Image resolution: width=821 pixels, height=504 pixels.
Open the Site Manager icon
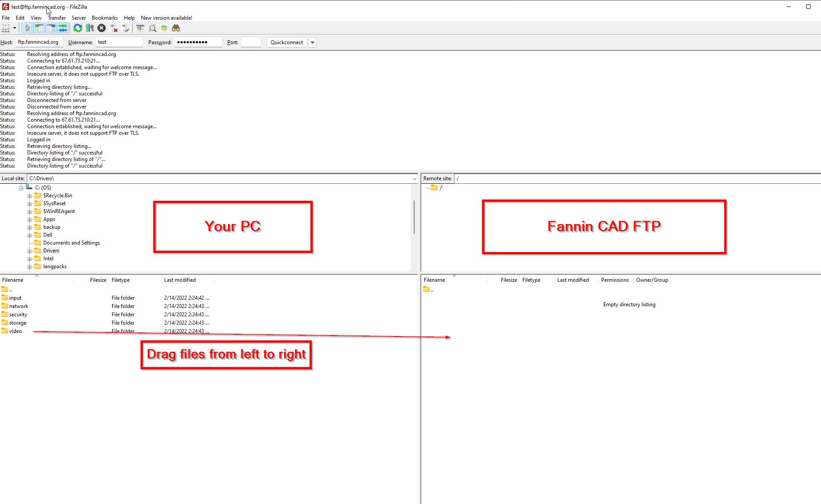(x=6, y=28)
